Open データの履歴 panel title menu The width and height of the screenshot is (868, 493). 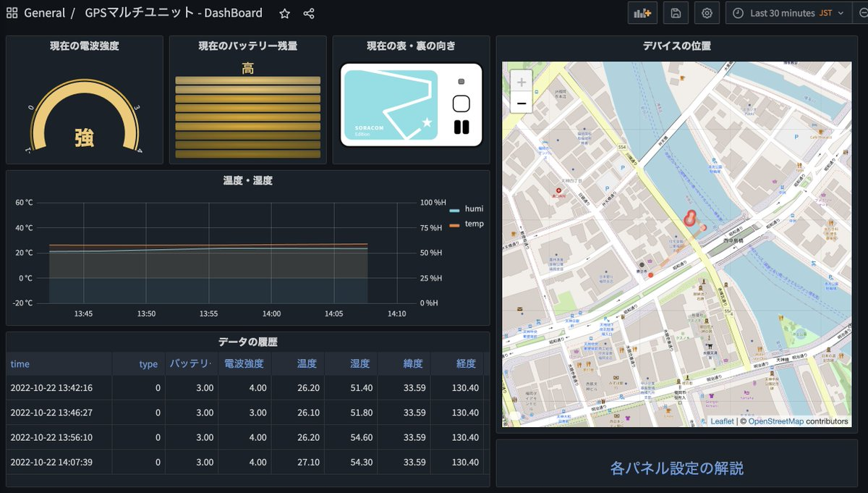click(x=248, y=342)
